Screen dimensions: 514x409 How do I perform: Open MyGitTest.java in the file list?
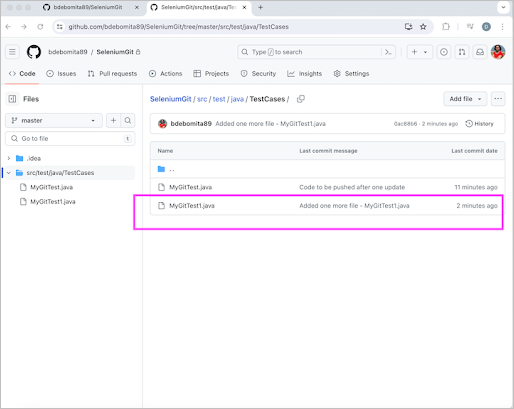point(190,187)
